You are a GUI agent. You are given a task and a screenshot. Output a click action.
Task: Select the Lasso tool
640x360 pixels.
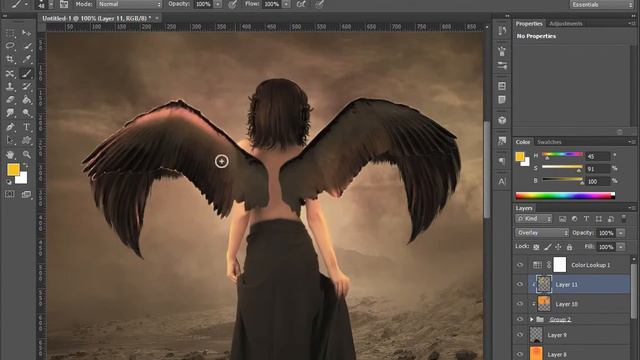click(x=10, y=46)
